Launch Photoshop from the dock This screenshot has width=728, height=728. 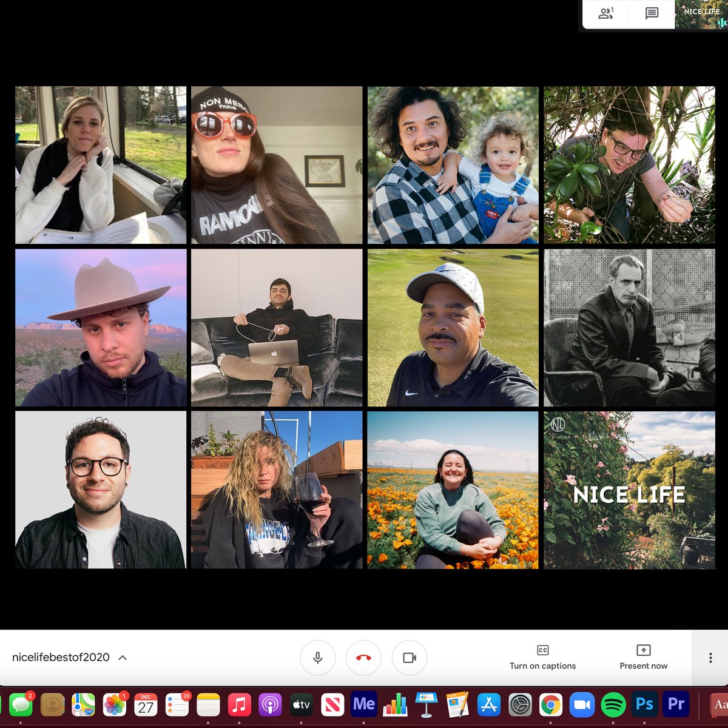click(x=644, y=704)
